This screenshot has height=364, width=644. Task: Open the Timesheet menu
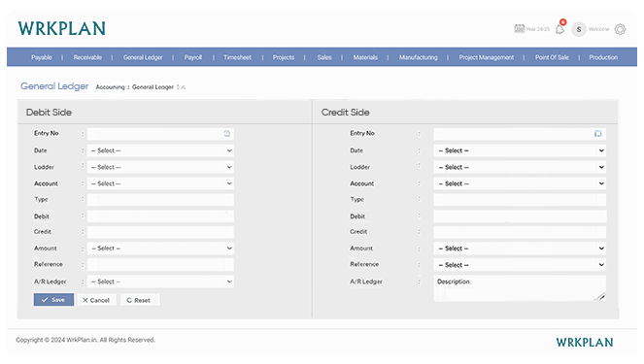(237, 57)
